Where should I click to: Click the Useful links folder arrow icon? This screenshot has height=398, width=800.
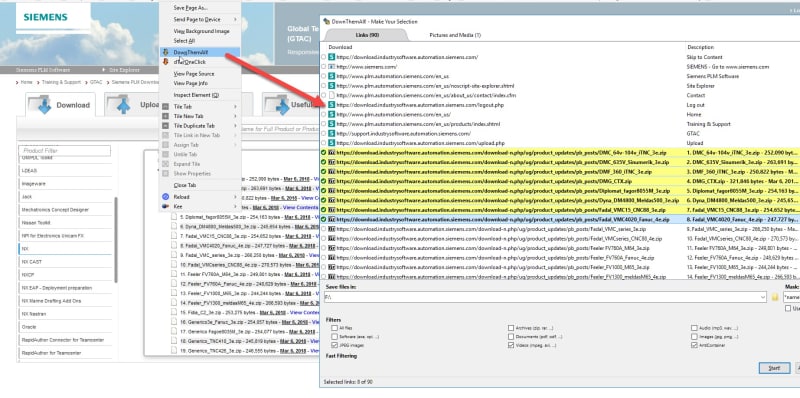(x=277, y=105)
